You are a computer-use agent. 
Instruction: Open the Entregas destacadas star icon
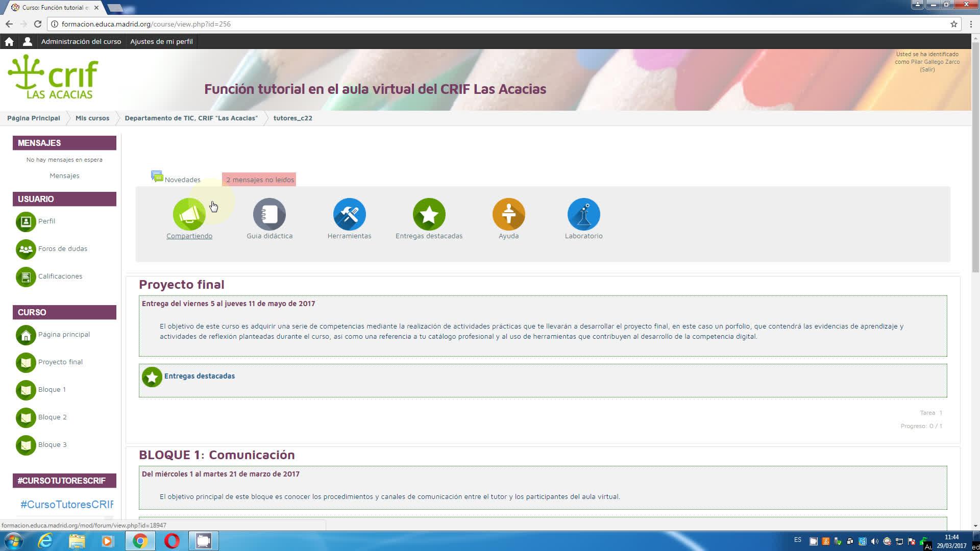(x=429, y=214)
